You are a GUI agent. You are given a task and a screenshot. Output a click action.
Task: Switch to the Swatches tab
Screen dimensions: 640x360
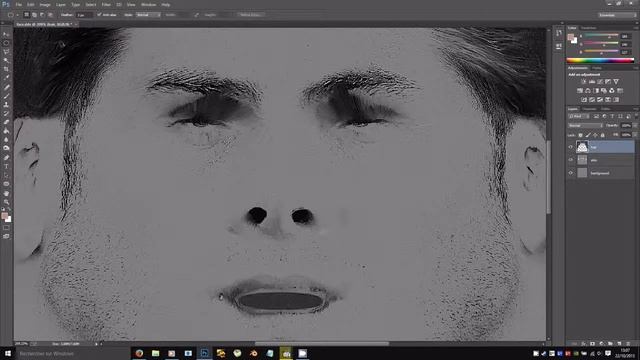point(589,28)
